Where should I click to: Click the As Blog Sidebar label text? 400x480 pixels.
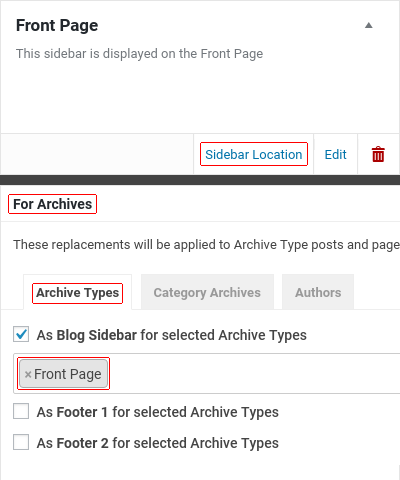pos(172,335)
